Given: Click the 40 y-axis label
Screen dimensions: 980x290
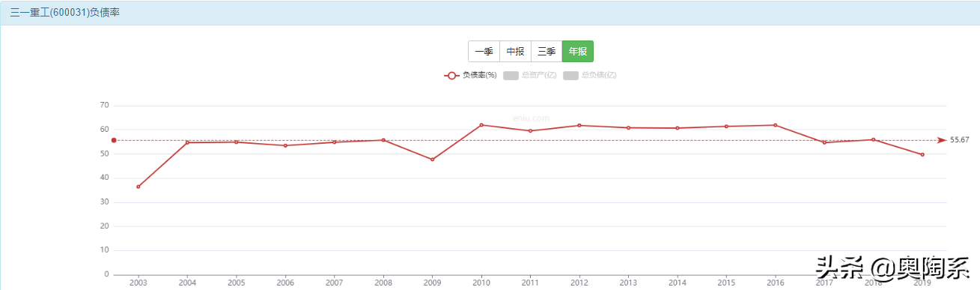Looking at the screenshot, I should tap(104, 178).
